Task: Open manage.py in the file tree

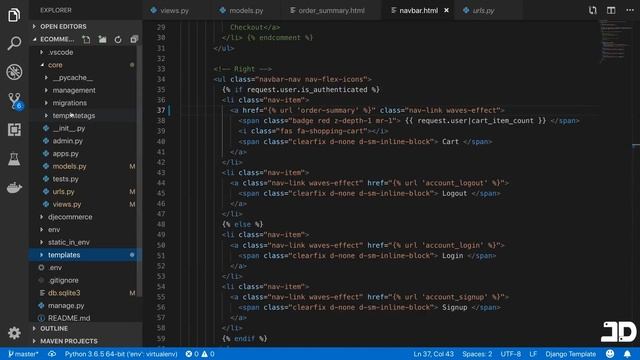Action: click(66, 305)
